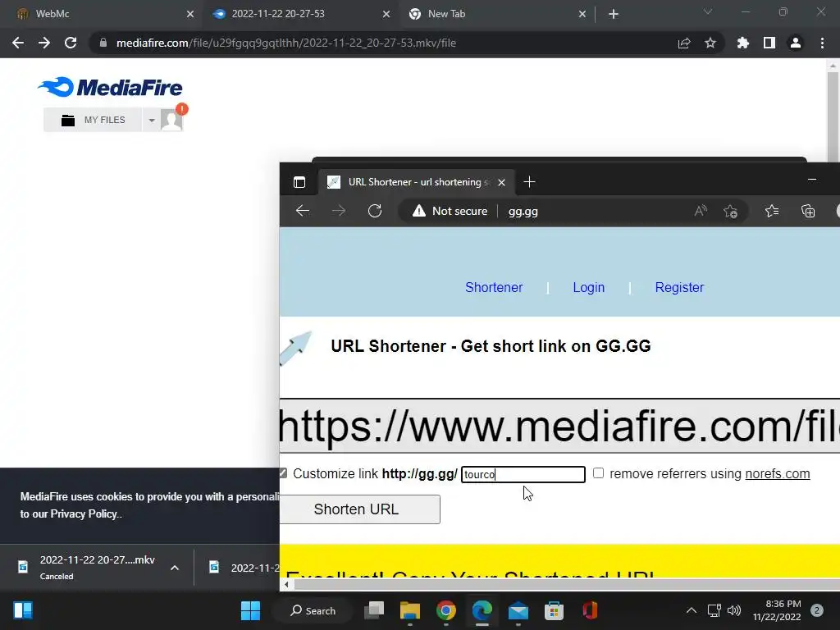Open Windows Widgets icon in taskbar
Screen dimensions: 840x630
tap(23, 610)
